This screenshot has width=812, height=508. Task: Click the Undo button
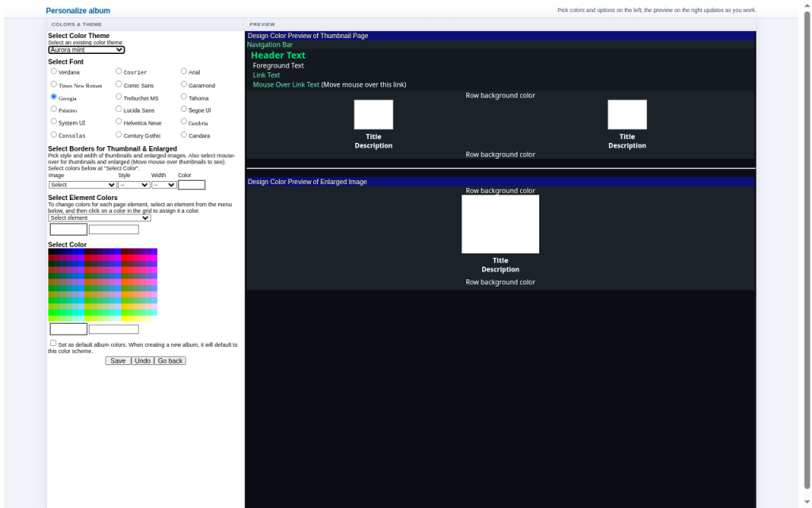143,361
